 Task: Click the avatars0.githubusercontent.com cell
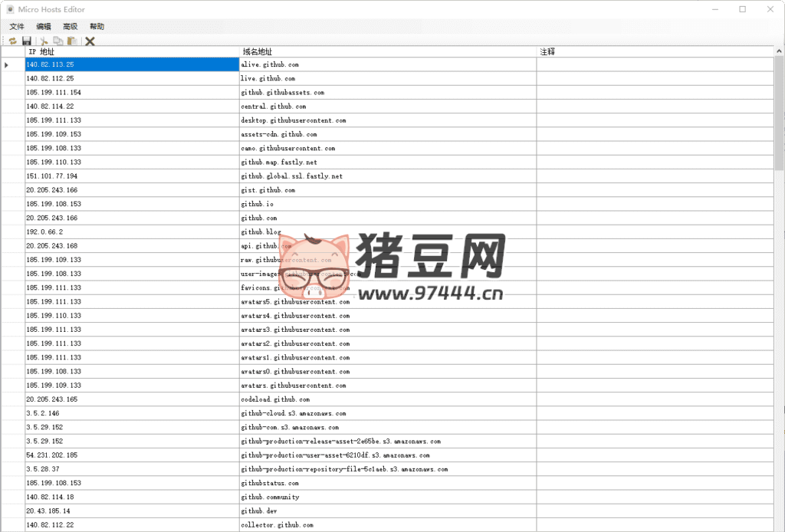tap(387, 372)
